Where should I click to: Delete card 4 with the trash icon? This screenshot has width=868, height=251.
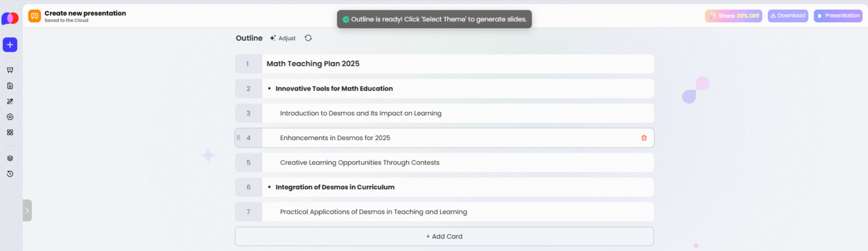coord(644,138)
